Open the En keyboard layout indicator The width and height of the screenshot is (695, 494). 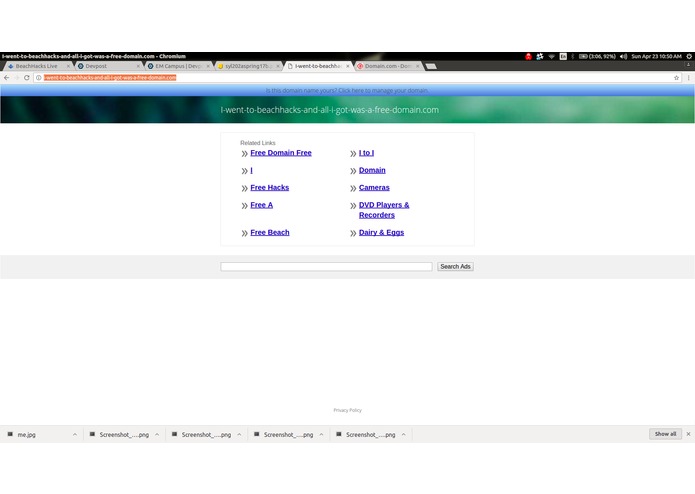click(x=563, y=56)
